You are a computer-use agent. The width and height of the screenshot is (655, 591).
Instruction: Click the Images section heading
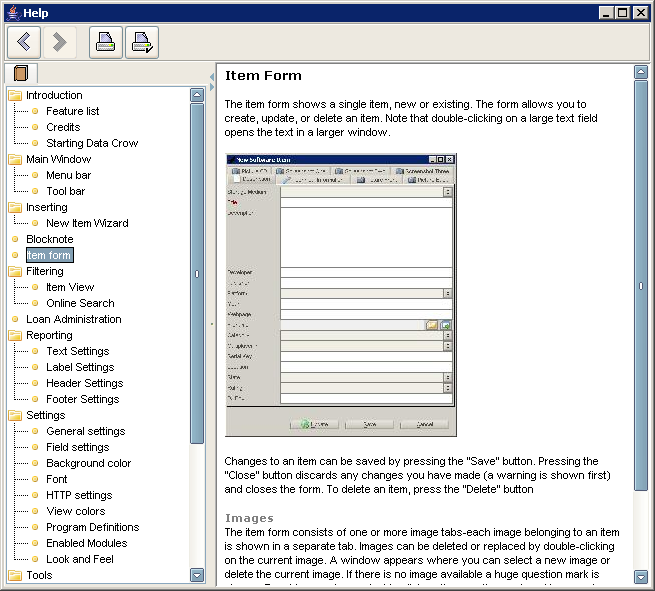tap(249, 518)
